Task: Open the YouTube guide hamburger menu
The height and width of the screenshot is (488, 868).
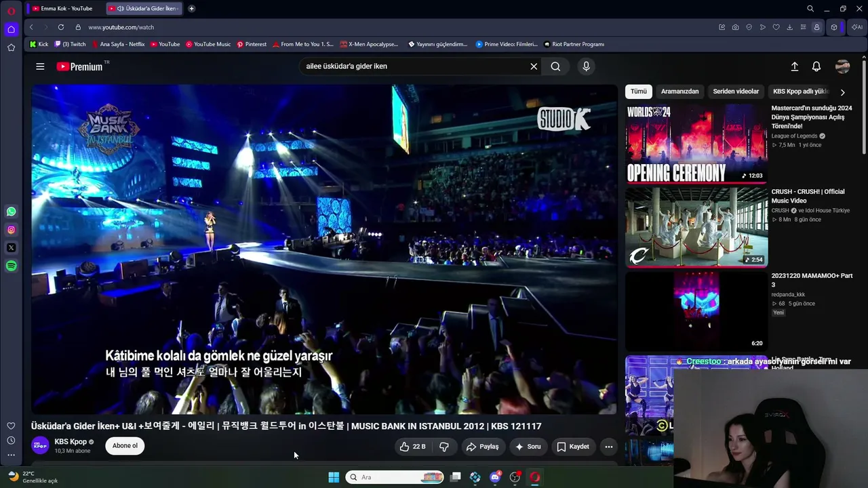Action: pyautogui.click(x=40, y=66)
